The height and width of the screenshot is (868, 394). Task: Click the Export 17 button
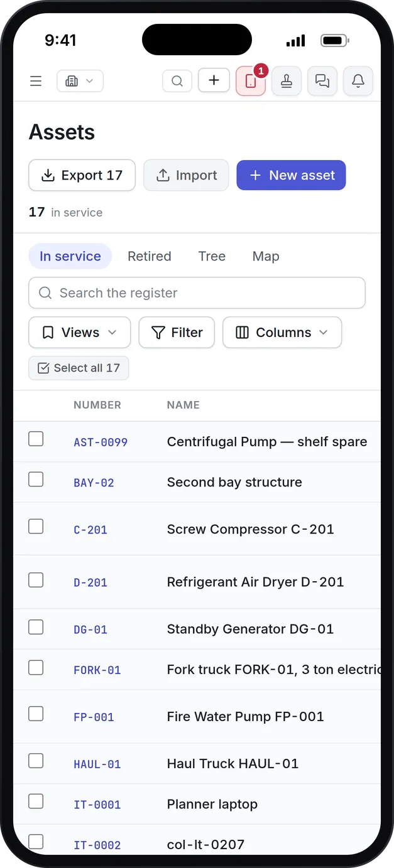click(x=82, y=175)
